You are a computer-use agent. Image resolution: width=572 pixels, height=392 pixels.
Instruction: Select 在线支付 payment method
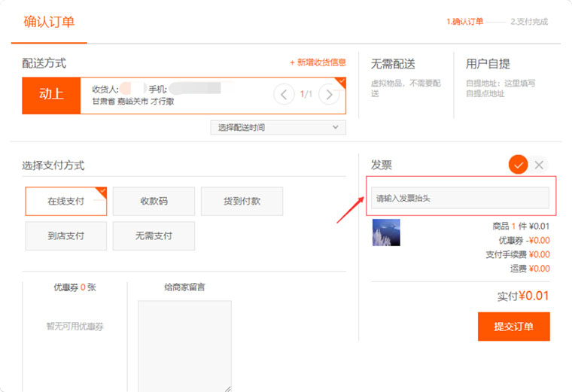point(65,202)
